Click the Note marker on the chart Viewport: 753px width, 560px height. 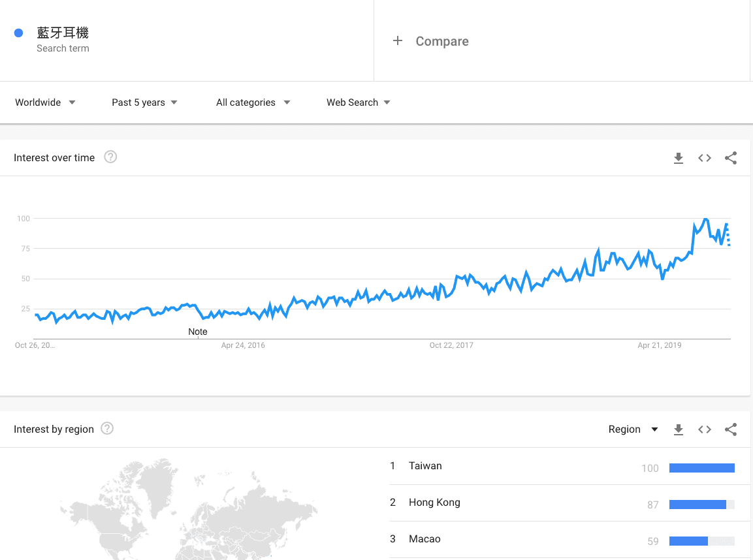pyautogui.click(x=198, y=332)
